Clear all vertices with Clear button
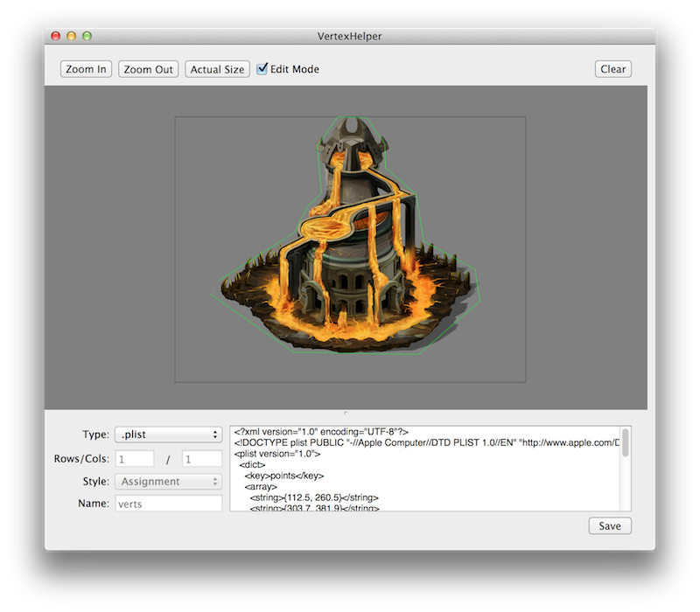Screen dimensions: 700x612 [x=612, y=69]
